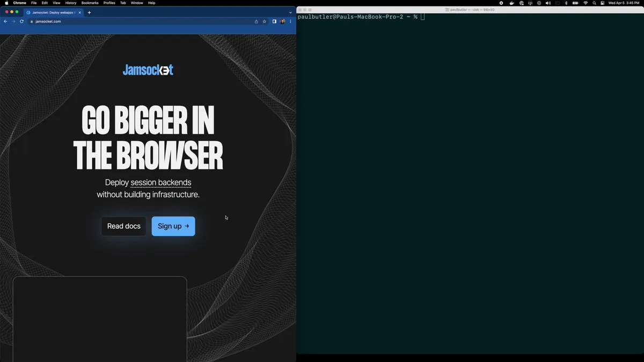The height and width of the screenshot is (362, 644).
Task: Share this page from address bar
Action: click(x=256, y=21)
